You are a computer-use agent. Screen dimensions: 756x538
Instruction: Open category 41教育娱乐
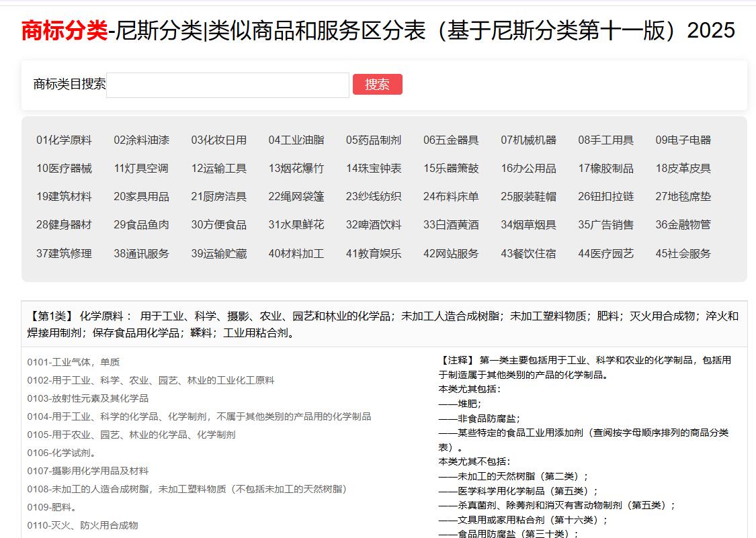pos(374,253)
